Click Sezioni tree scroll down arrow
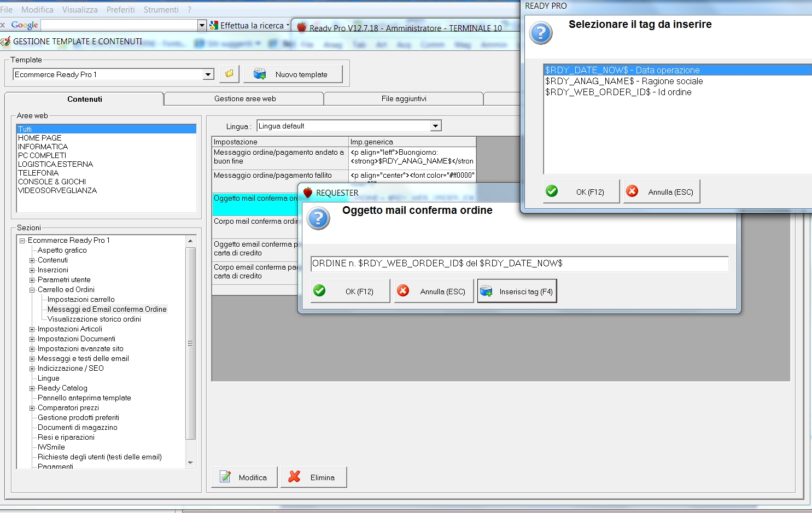This screenshot has height=513, width=812. (190, 463)
